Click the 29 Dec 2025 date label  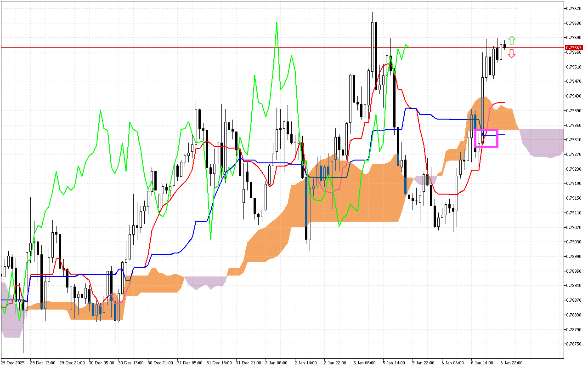click(x=14, y=363)
